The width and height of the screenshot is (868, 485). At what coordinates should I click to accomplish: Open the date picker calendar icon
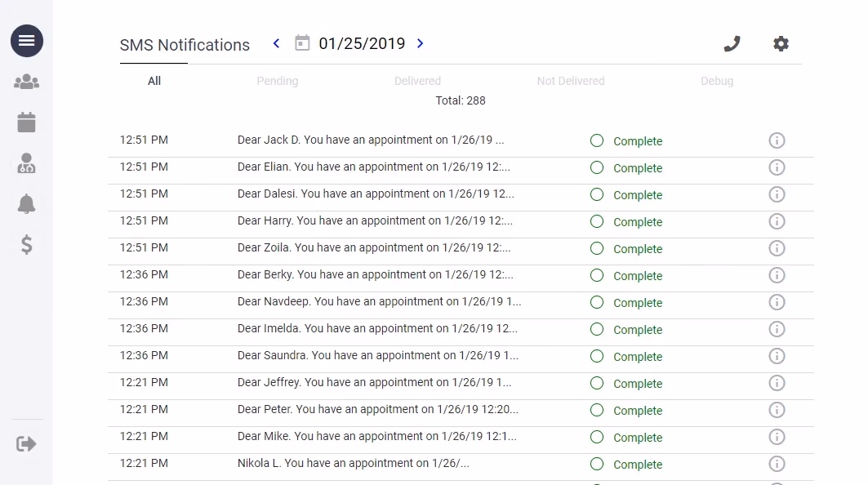pos(302,43)
